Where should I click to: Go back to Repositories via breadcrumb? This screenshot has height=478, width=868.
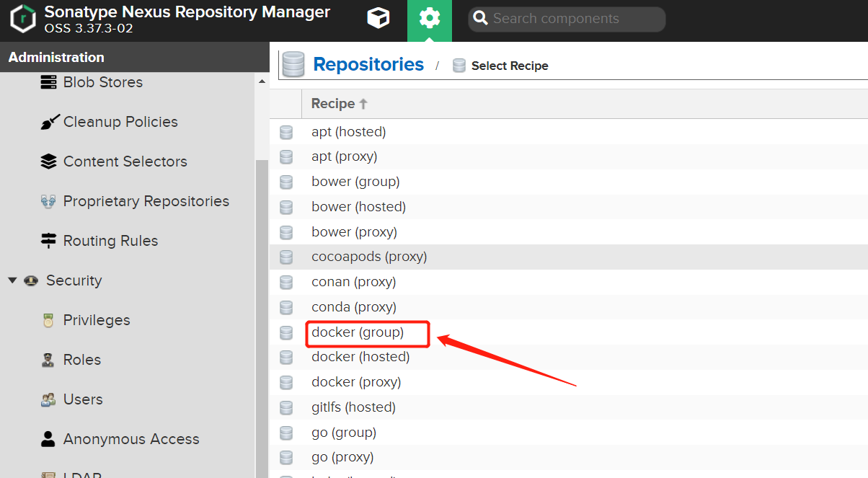368,64
